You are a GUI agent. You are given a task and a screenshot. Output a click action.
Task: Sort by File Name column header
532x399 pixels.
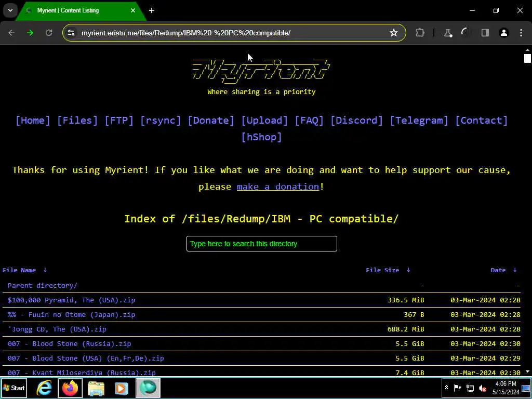(19, 270)
